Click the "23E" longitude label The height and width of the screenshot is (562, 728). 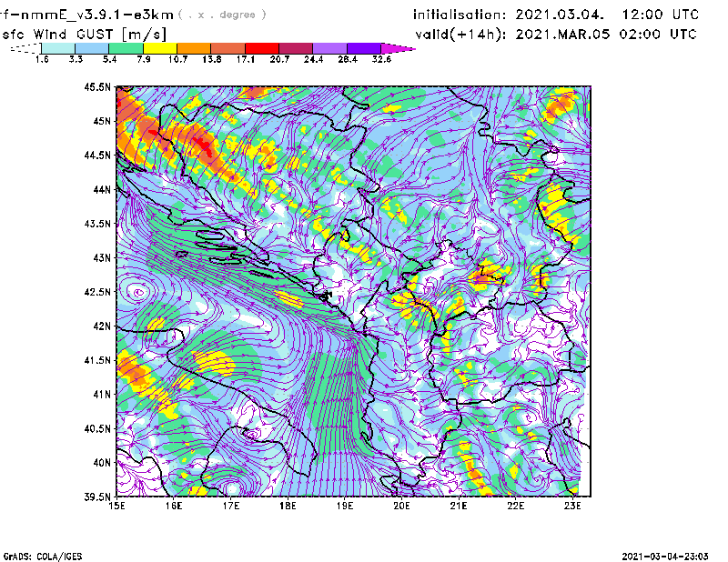pos(572,506)
